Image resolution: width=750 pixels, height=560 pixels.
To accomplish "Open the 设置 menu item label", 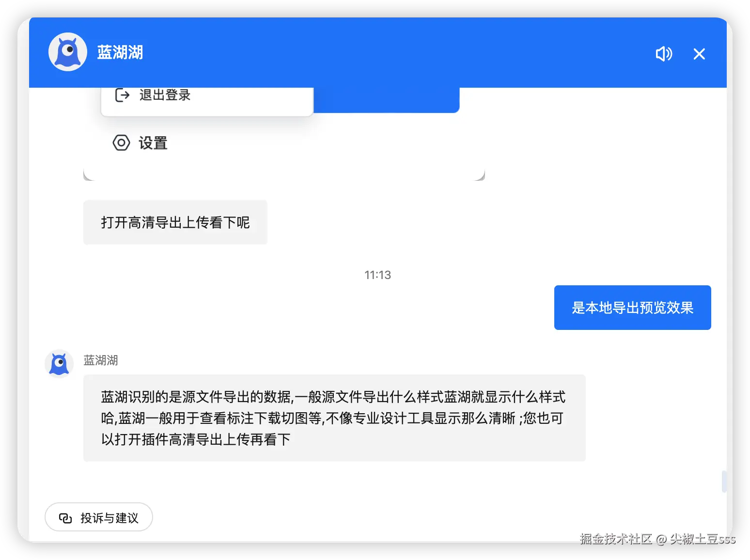I will [x=153, y=143].
